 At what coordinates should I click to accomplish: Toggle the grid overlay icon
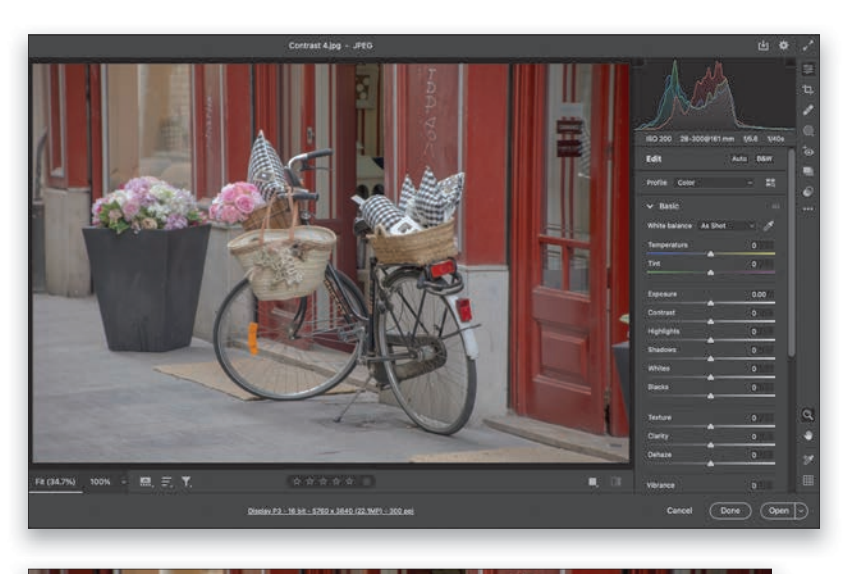(808, 480)
